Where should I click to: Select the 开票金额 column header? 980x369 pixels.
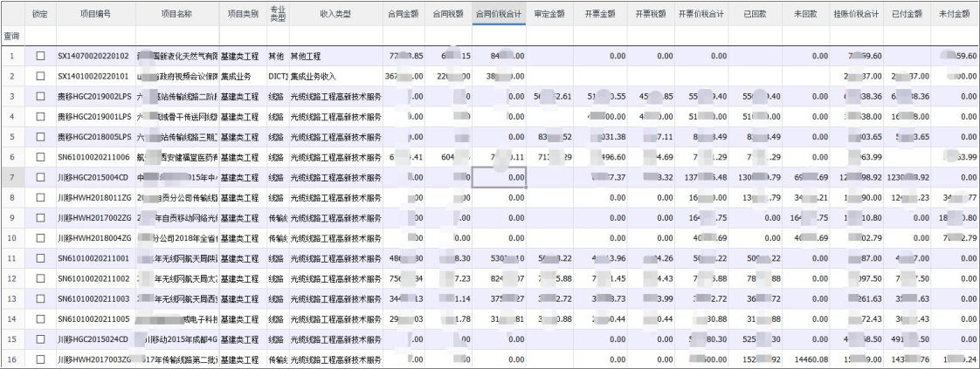tap(600, 14)
